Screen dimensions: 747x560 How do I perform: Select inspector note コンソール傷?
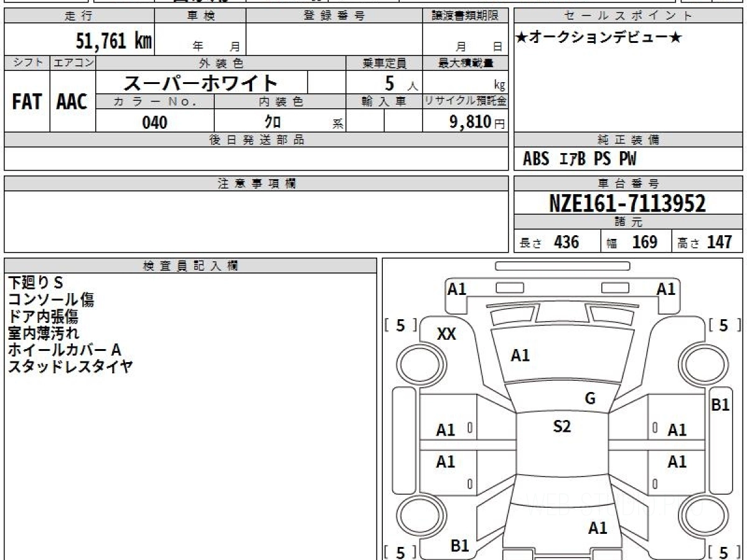click(x=51, y=300)
